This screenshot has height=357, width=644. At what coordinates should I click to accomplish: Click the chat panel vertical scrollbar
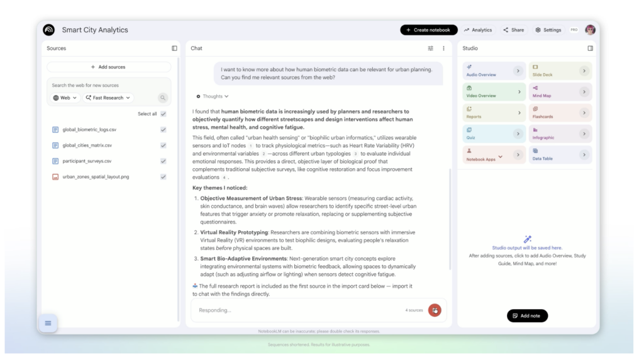point(450,219)
